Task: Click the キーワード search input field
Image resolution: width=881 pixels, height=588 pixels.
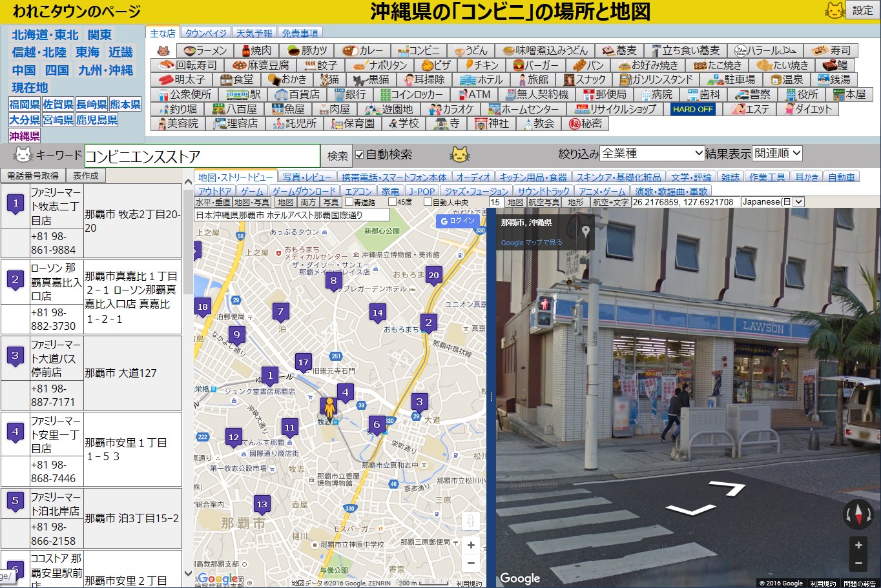Action: point(202,156)
